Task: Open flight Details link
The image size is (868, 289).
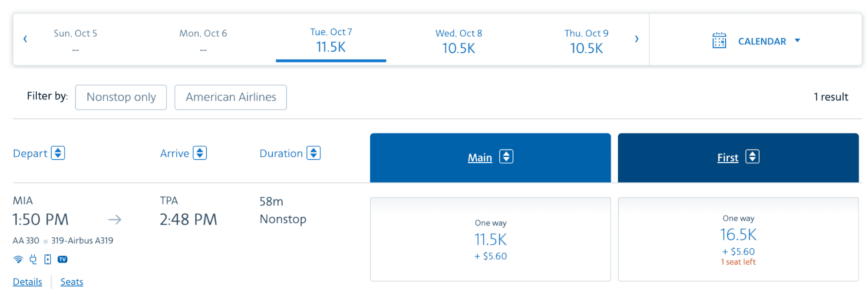Action: point(27,282)
